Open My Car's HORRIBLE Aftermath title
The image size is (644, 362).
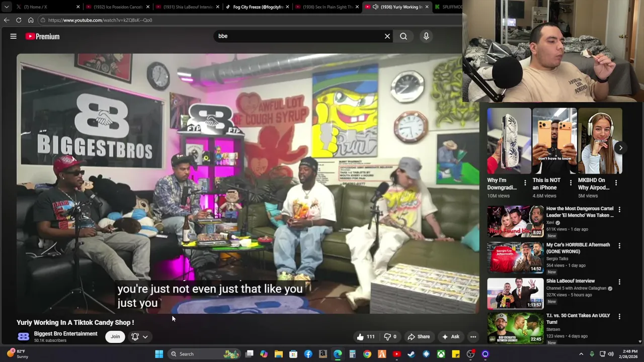click(x=578, y=248)
